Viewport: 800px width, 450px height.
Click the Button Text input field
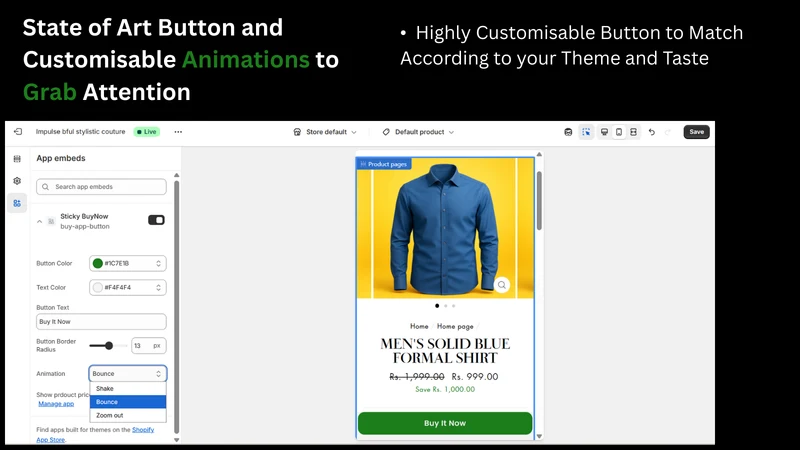click(101, 321)
